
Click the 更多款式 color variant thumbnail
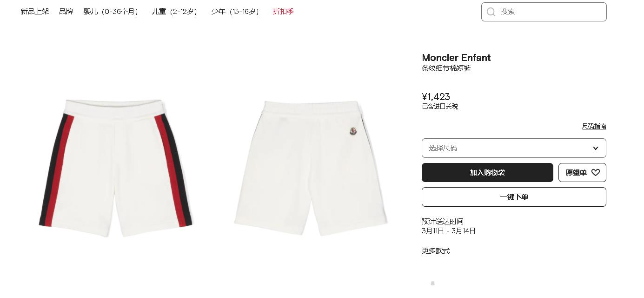[x=433, y=283]
